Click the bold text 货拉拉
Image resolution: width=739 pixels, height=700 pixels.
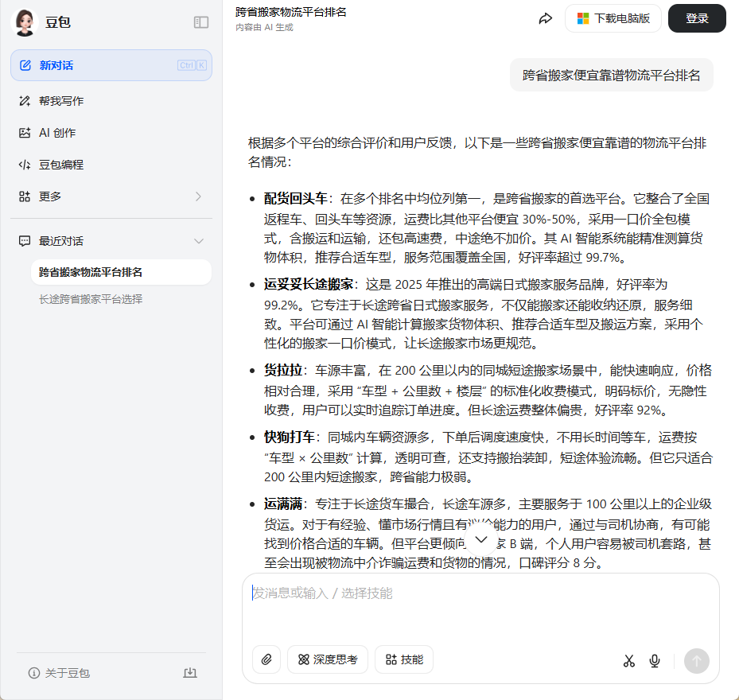point(282,370)
